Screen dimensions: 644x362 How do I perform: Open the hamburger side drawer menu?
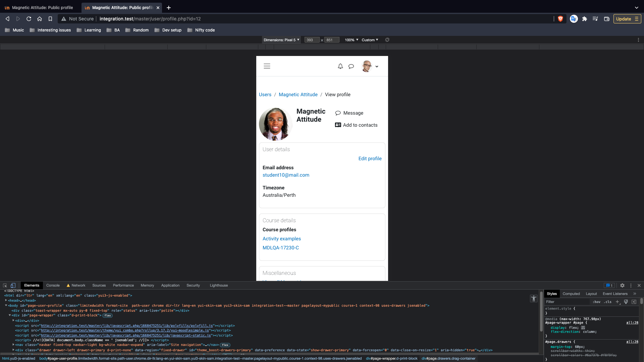[x=267, y=66]
